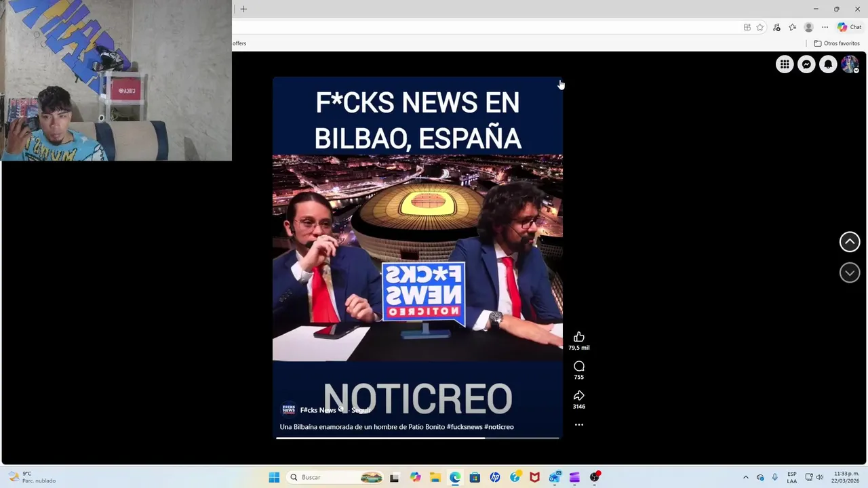
Task: Change ESP LAA input language
Action: (x=792, y=477)
